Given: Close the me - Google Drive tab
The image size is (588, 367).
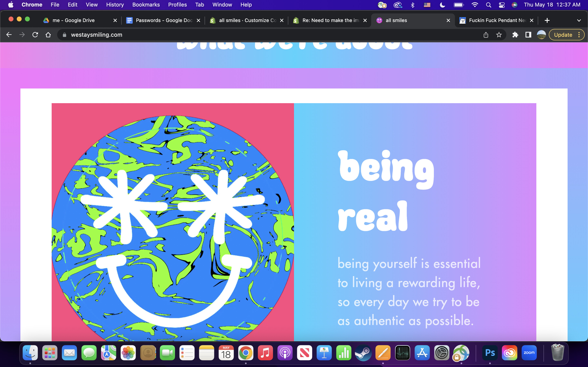Looking at the screenshot, I should pos(115,20).
